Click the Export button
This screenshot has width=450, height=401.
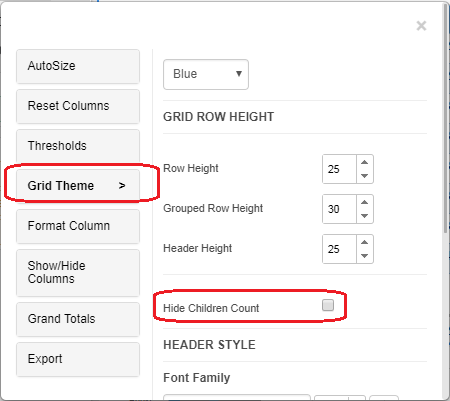click(78, 359)
